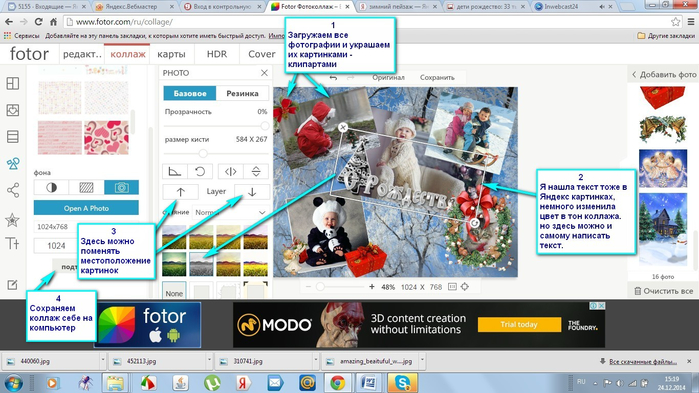
Task: Click the rotate icon in PHOTO panel
Action: point(200,172)
